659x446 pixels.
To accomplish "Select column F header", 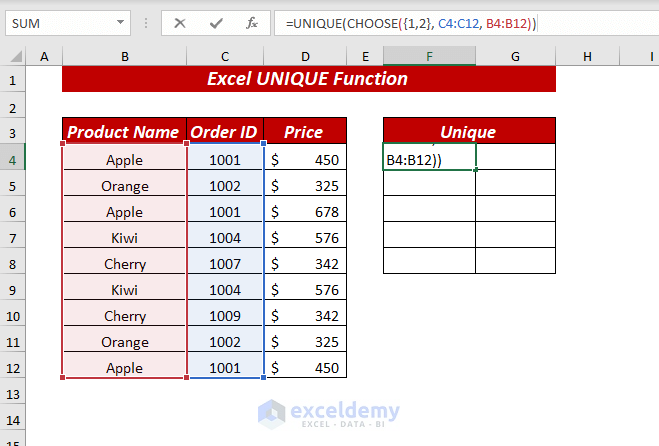I will pyautogui.click(x=429, y=56).
